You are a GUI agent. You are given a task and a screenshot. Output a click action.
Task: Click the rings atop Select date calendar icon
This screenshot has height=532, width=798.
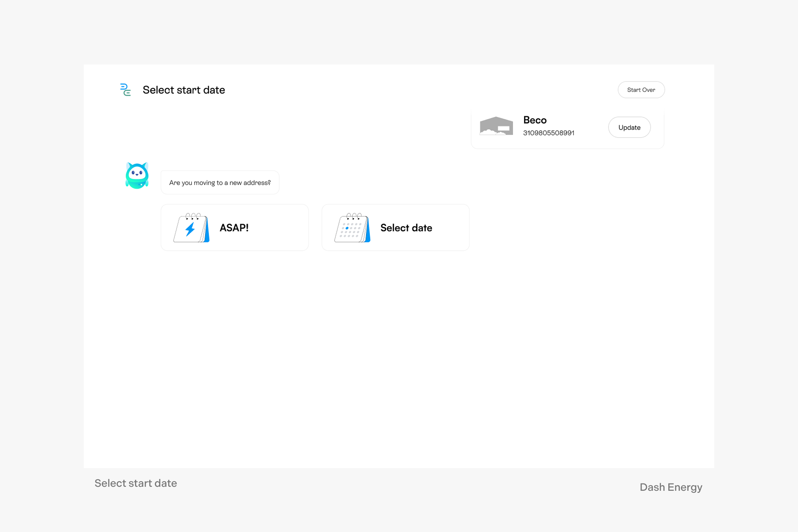(354, 215)
